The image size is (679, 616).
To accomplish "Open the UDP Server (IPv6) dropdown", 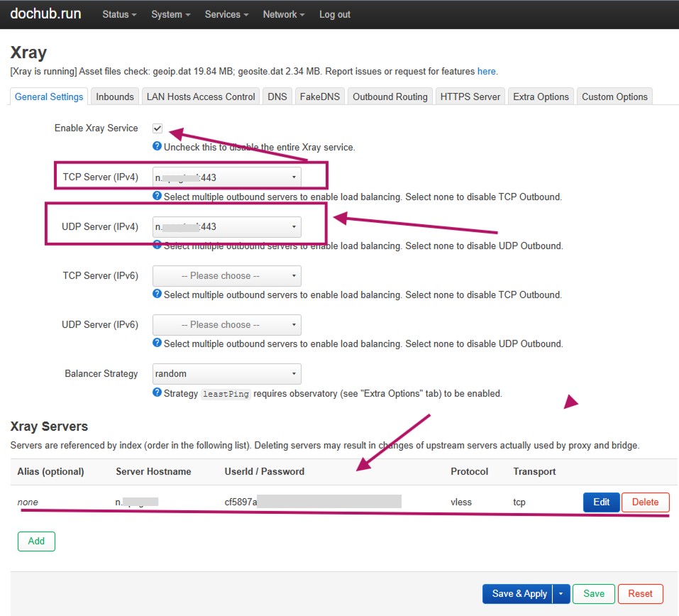I will [x=227, y=324].
